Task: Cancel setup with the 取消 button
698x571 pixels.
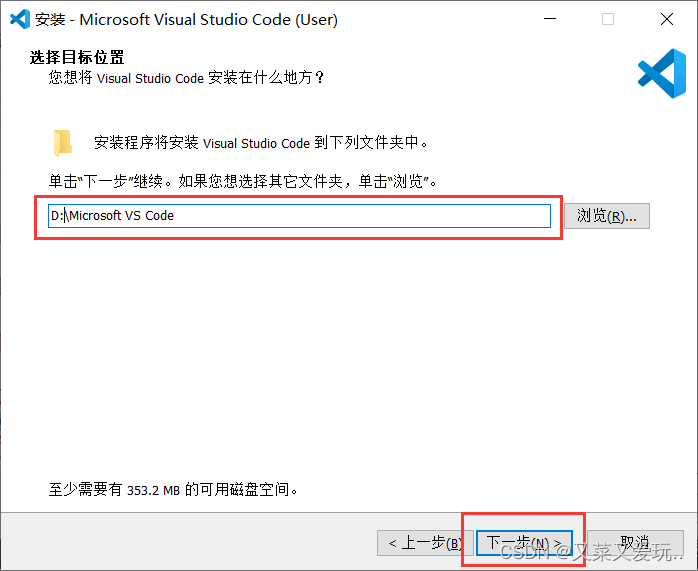Action: [636, 543]
